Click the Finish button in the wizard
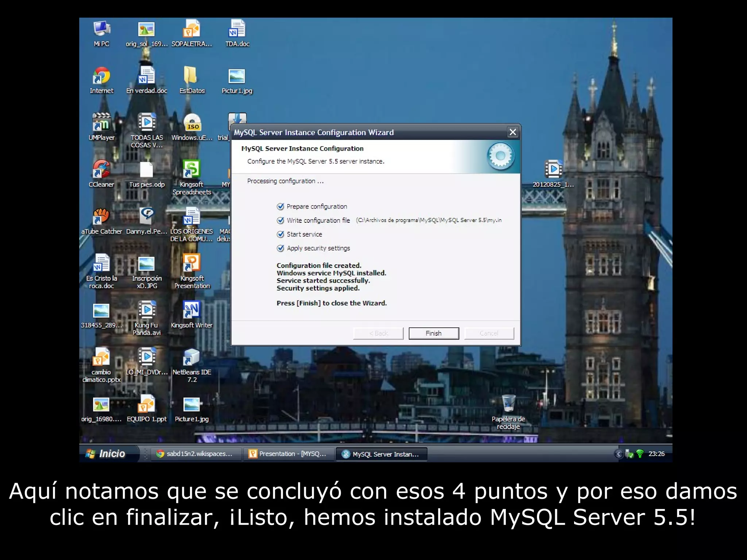Screen dimensions: 747x560 tap(434, 333)
